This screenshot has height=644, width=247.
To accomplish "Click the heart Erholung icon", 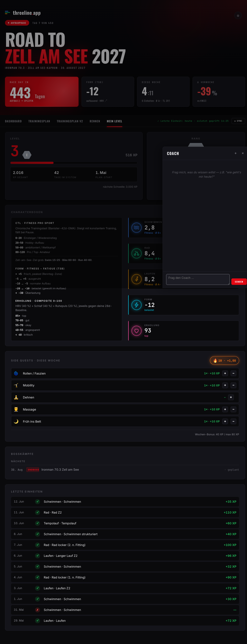I will point(137,330).
